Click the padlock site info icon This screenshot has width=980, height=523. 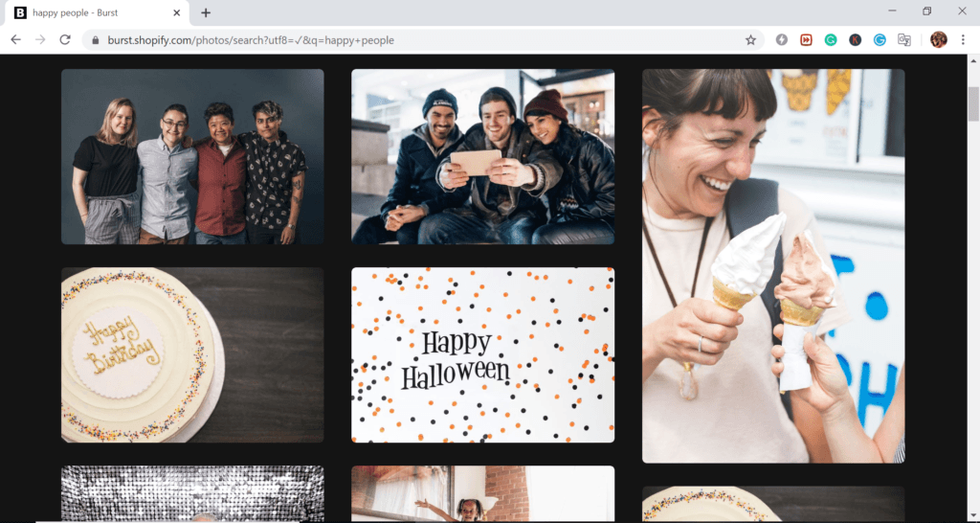96,40
